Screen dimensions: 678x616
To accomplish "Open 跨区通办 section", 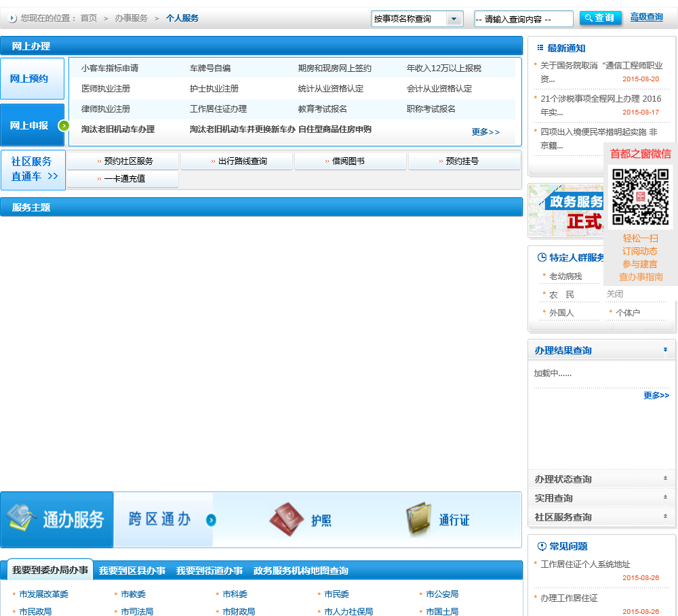I will [163, 519].
